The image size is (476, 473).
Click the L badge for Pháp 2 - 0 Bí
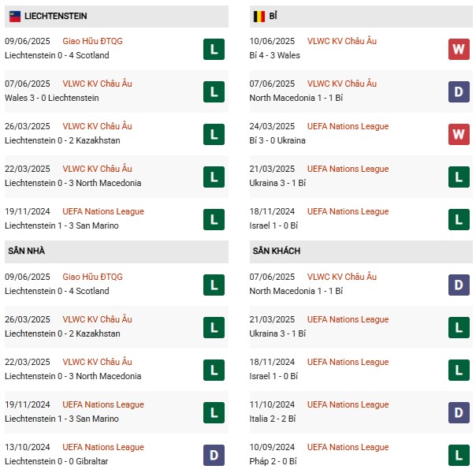(x=459, y=455)
